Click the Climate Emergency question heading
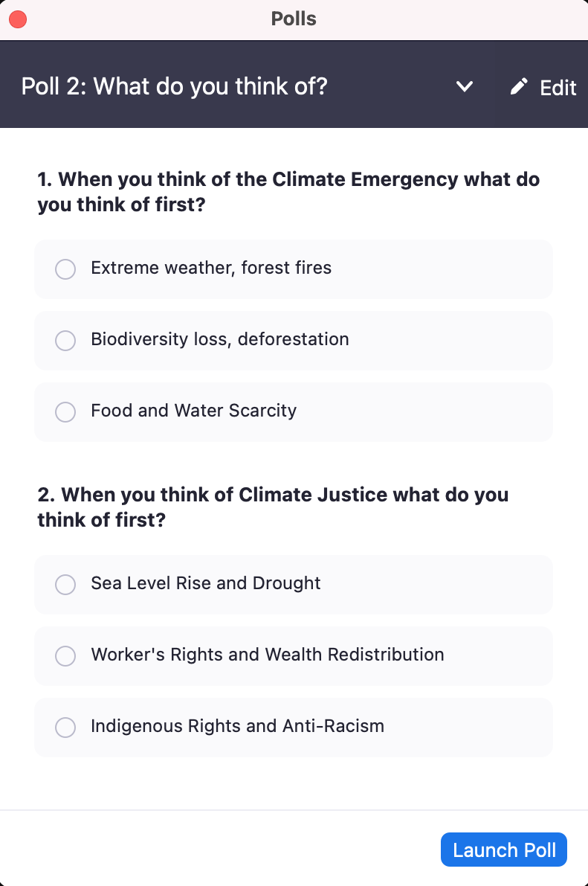Screen dimensions: 588x886 (288, 192)
